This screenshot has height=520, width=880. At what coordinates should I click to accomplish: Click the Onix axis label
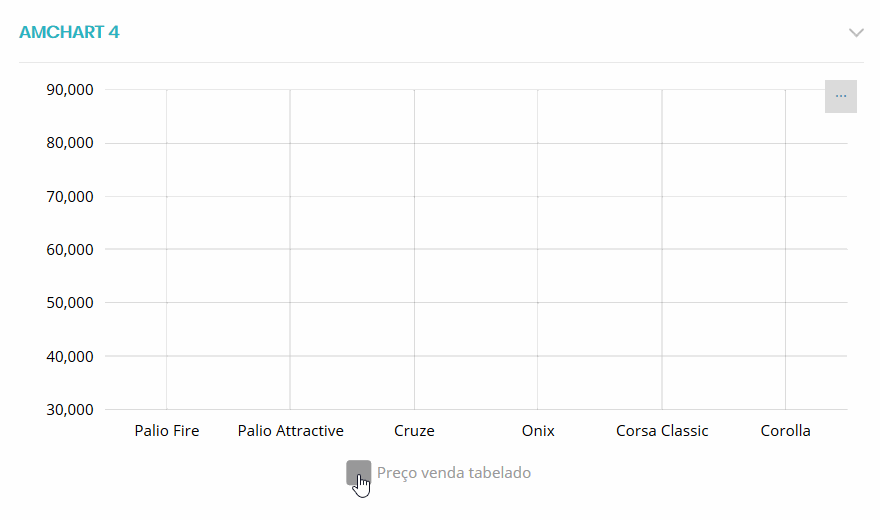click(x=538, y=431)
